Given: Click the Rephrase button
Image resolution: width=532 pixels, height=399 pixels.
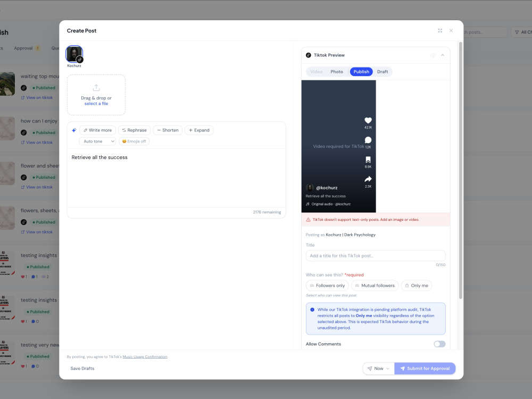Looking at the screenshot, I should pyautogui.click(x=135, y=130).
